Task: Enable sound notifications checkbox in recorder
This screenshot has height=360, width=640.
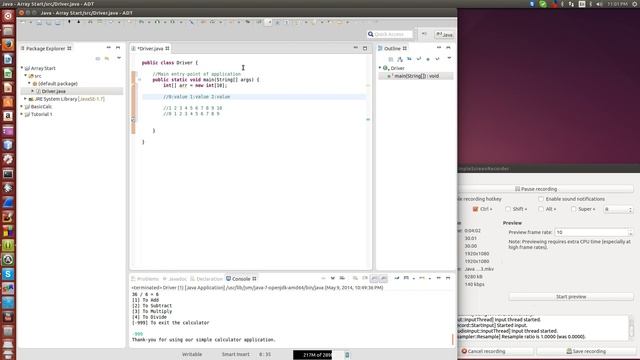Action: (541, 199)
